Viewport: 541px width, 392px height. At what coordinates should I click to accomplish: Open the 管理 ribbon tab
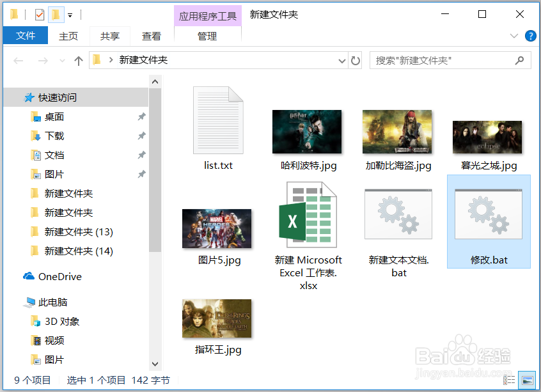tap(207, 36)
